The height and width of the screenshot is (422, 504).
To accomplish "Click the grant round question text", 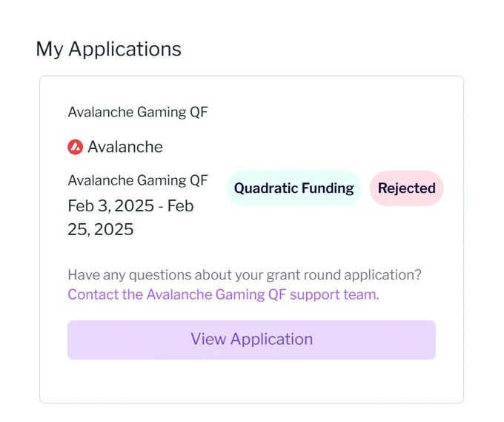I will click(245, 275).
